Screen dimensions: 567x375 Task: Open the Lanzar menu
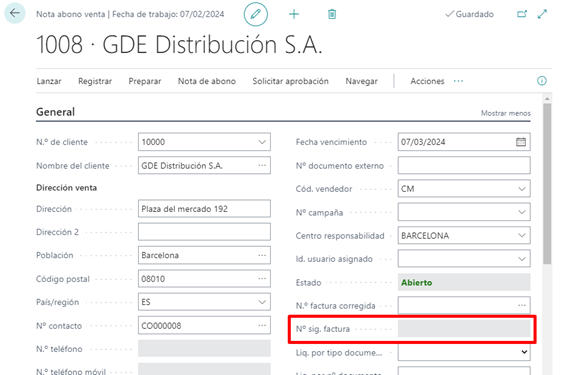(x=49, y=81)
